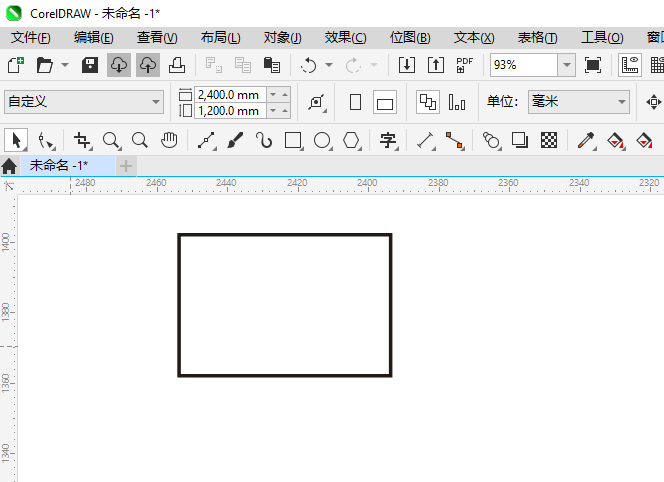Image resolution: width=664 pixels, height=482 pixels.
Task: Click the page width field 2,400.0 mm
Action: (230, 94)
